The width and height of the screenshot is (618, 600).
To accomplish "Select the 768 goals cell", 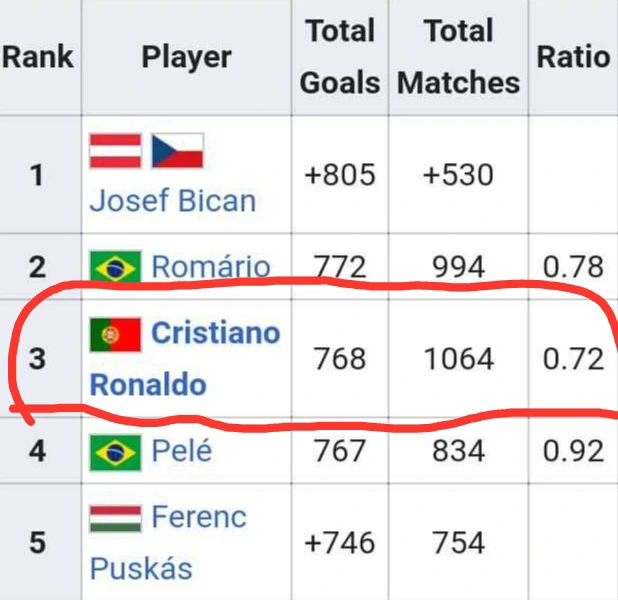I will point(340,358).
